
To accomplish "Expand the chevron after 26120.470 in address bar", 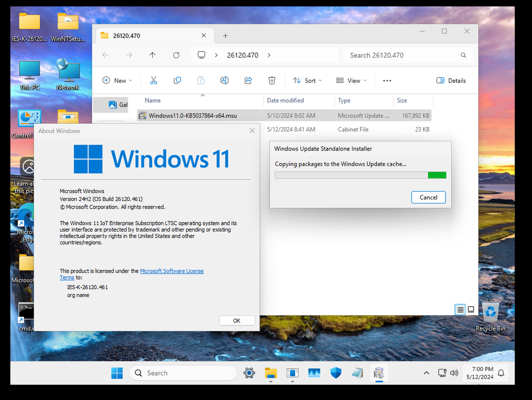I will click(x=269, y=55).
